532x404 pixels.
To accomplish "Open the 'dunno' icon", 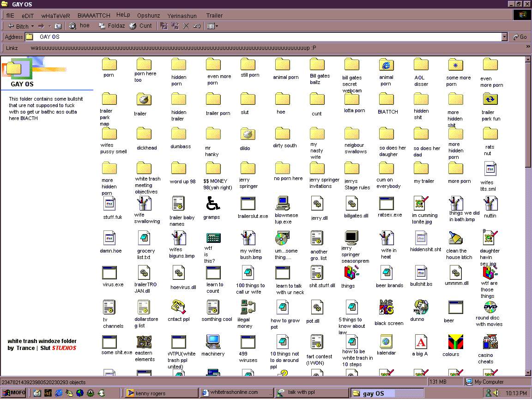I will (421, 308).
